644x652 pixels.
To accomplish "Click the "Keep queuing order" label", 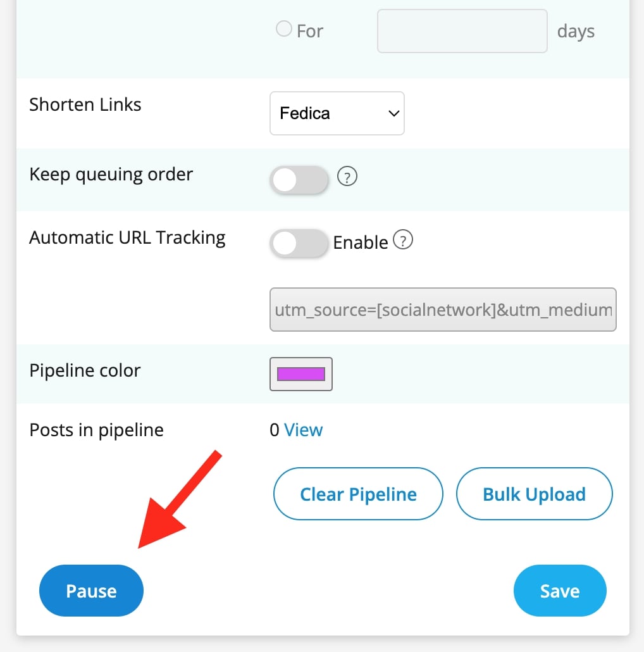I will click(x=111, y=175).
